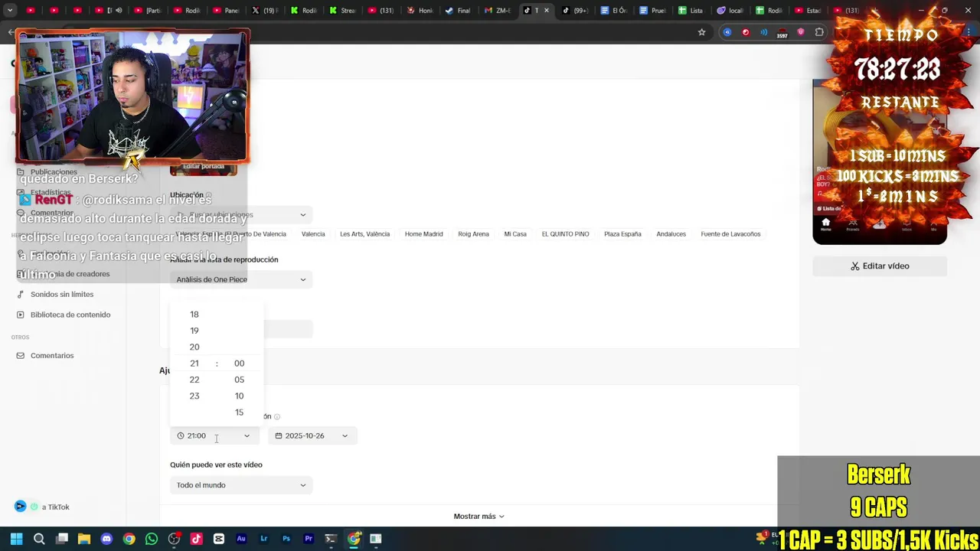Switch to X (19) tab
980x551 pixels.
pos(266,11)
